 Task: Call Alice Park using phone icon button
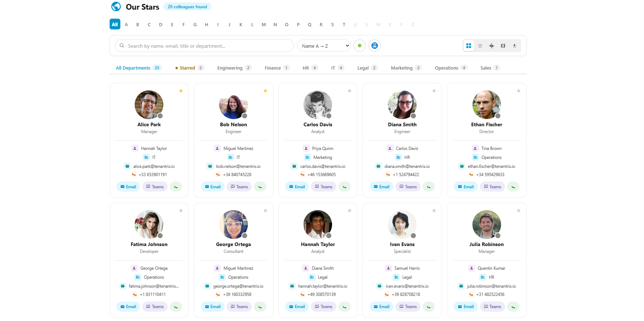(x=176, y=187)
